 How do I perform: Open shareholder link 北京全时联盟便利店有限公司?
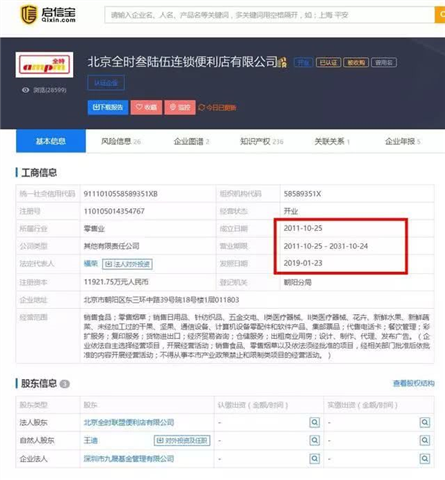pos(129,422)
